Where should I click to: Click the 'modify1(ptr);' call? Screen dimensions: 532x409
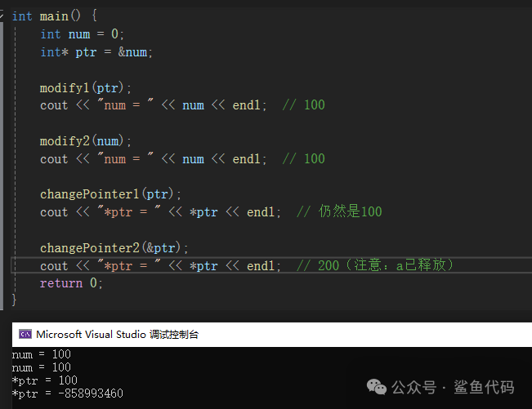[86, 88]
